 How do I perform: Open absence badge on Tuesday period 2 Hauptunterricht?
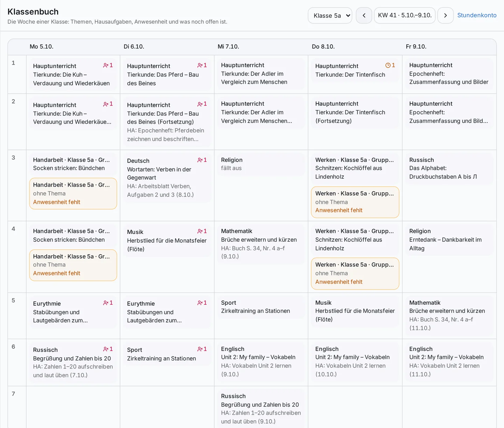pos(202,104)
